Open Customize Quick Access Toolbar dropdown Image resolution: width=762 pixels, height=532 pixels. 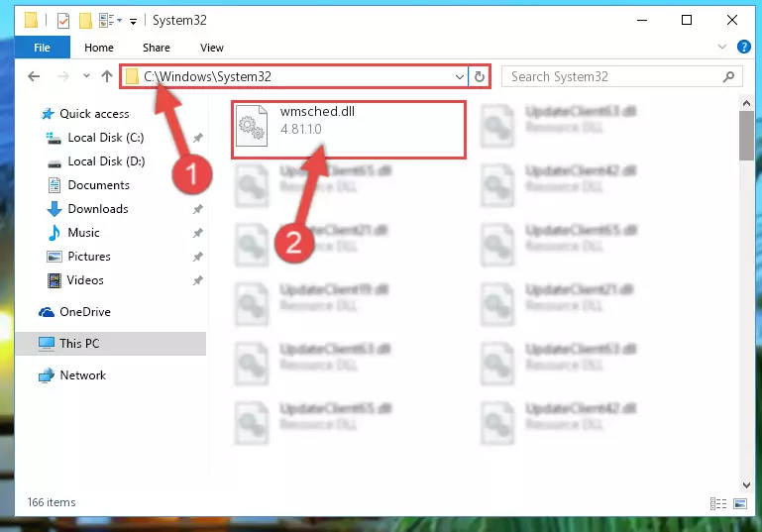click(133, 21)
